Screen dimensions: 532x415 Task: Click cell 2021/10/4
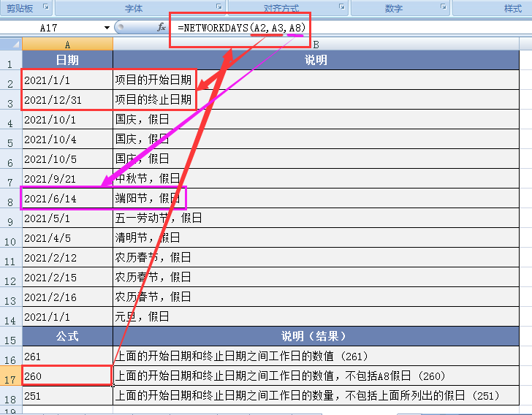click(67, 139)
